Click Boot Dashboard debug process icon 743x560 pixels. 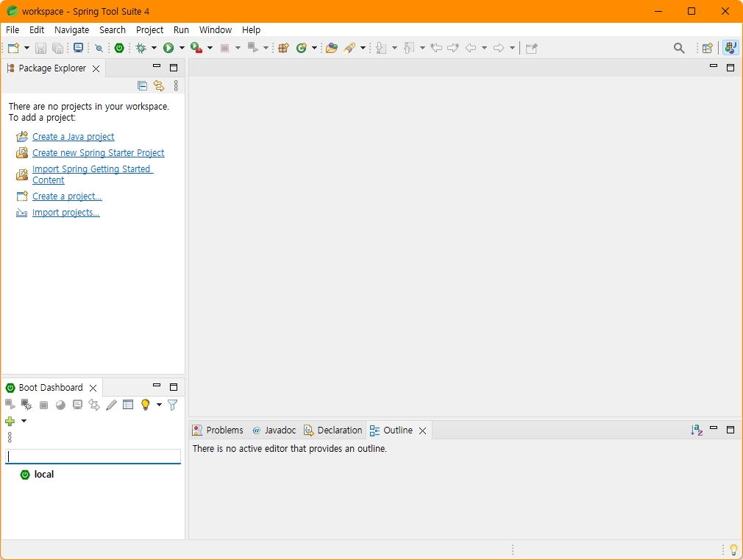tap(26, 405)
